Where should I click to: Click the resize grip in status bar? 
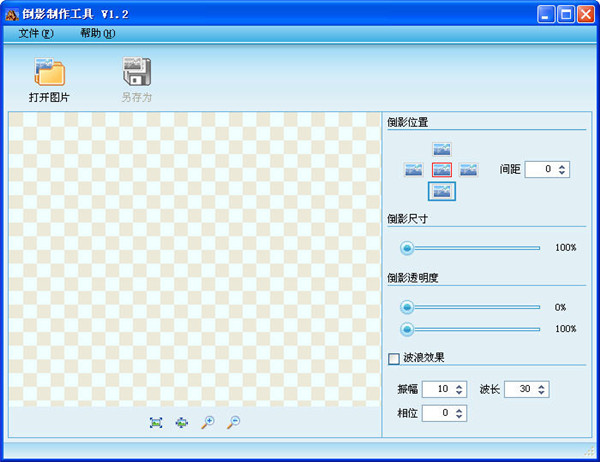tap(590, 451)
